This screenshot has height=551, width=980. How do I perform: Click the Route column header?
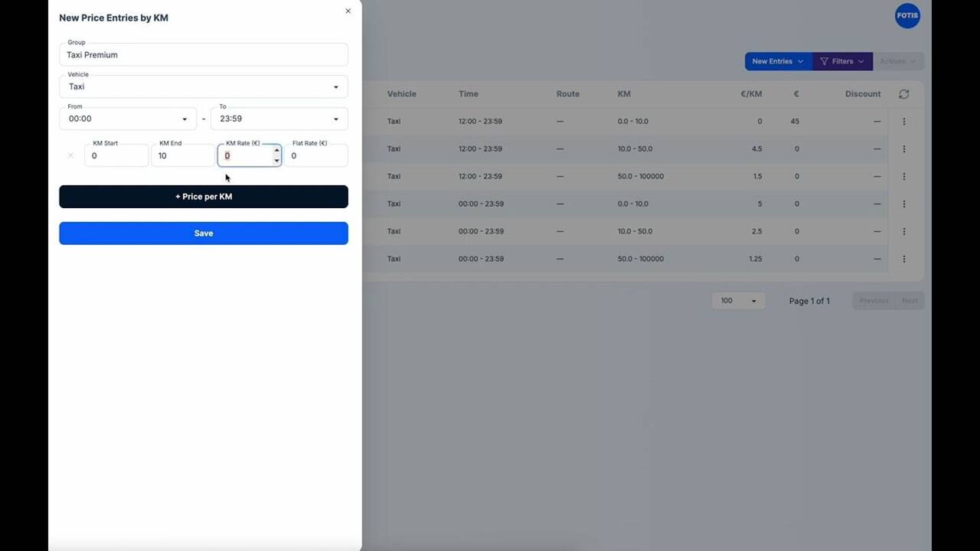(568, 94)
